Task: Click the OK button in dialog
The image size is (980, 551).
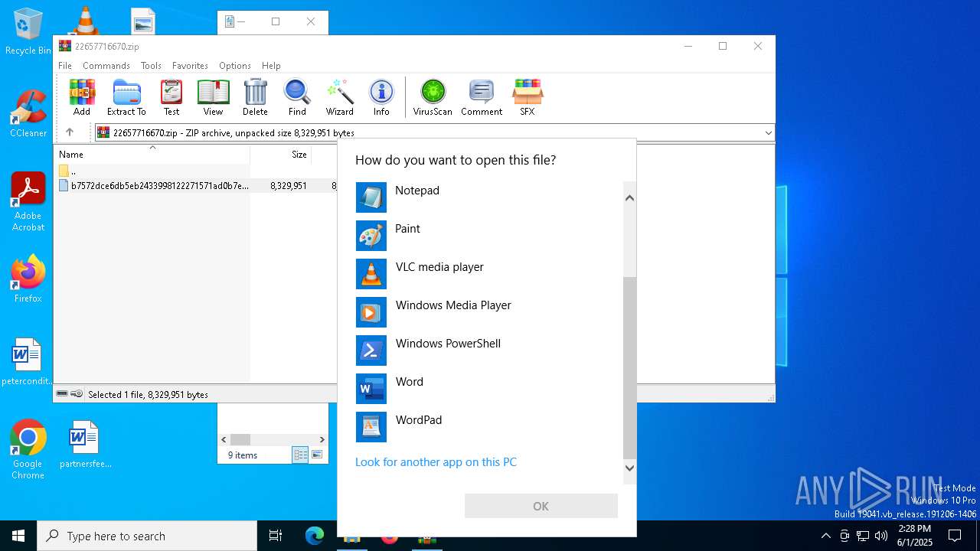Action: coord(541,506)
